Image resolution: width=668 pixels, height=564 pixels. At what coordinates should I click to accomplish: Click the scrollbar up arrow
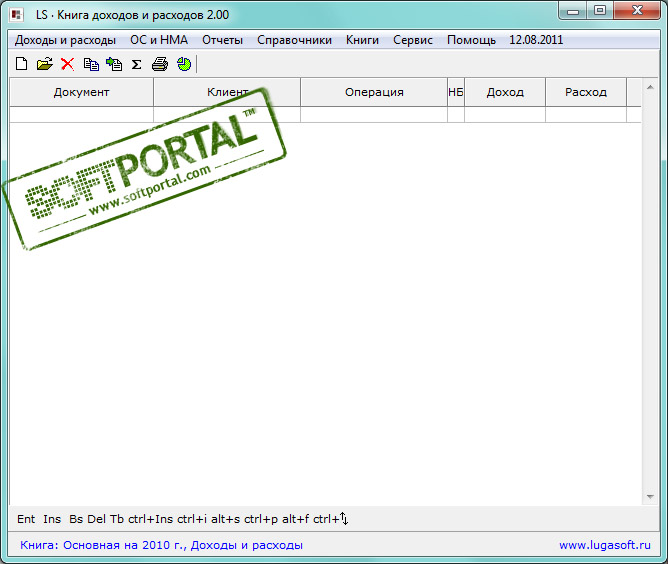(650, 87)
